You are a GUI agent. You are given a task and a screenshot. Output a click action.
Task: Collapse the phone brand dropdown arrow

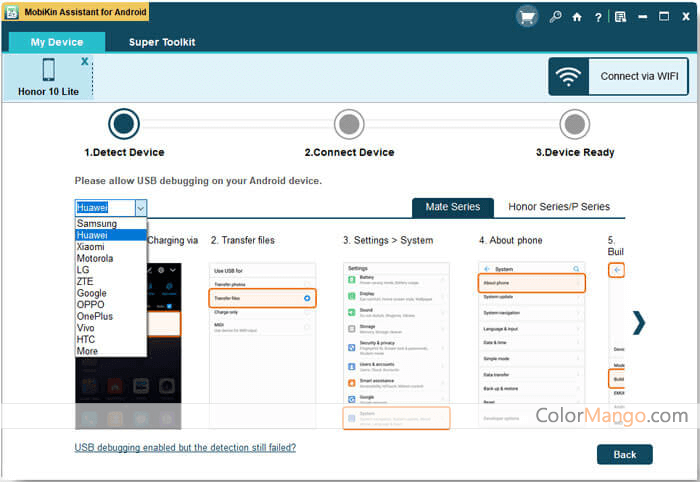tap(140, 207)
